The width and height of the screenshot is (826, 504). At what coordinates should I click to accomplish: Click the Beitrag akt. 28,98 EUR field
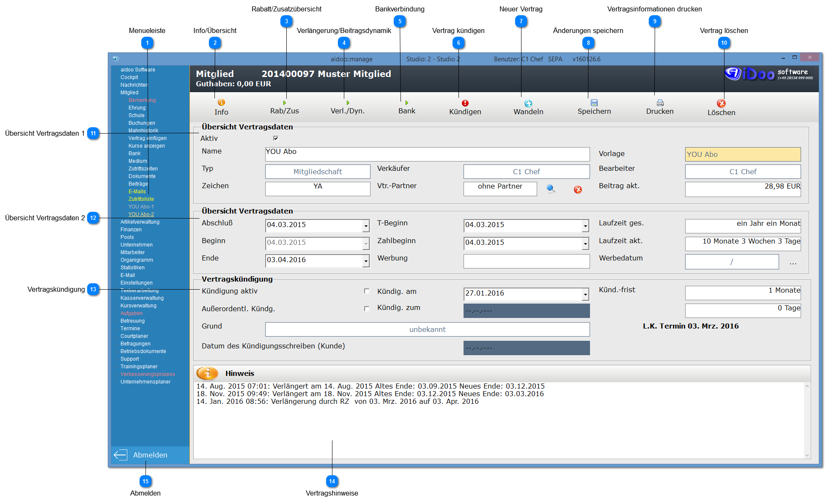click(x=743, y=189)
